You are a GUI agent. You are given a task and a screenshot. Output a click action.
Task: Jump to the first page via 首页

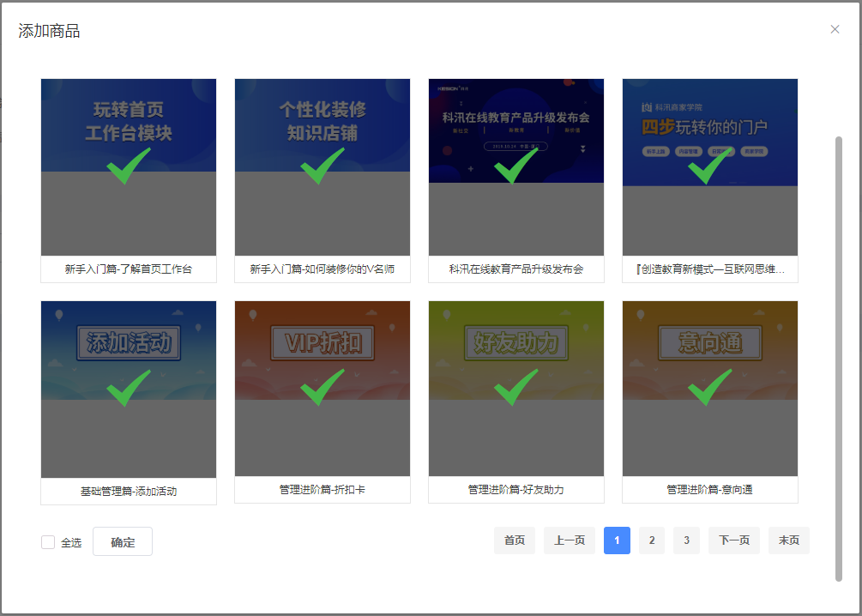(514, 541)
